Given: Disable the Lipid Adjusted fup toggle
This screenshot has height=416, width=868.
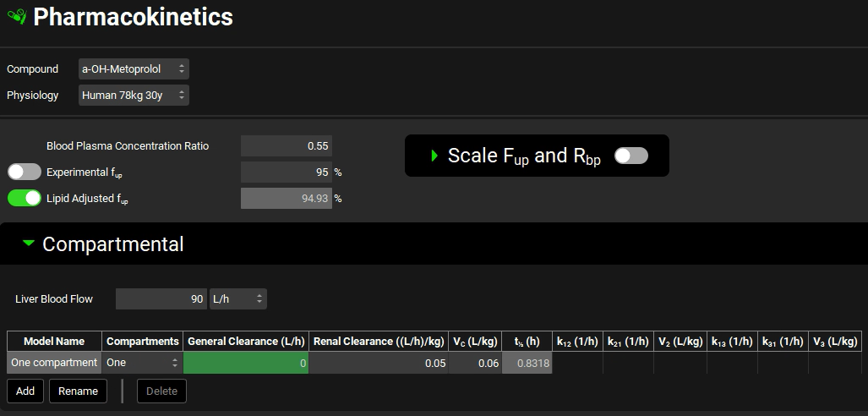Looking at the screenshot, I should click(25, 198).
